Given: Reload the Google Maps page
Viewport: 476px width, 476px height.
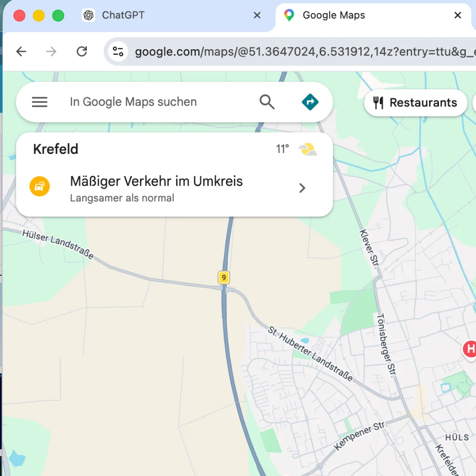Looking at the screenshot, I should [x=82, y=52].
